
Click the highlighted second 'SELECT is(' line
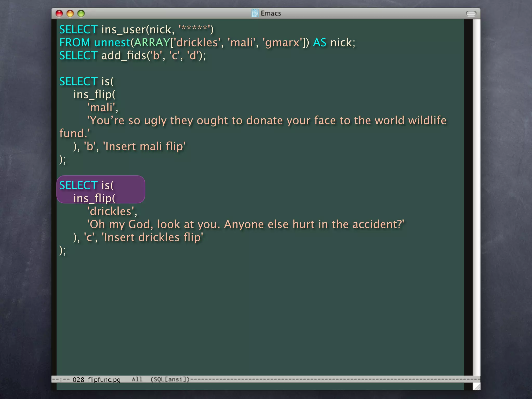tap(87, 185)
